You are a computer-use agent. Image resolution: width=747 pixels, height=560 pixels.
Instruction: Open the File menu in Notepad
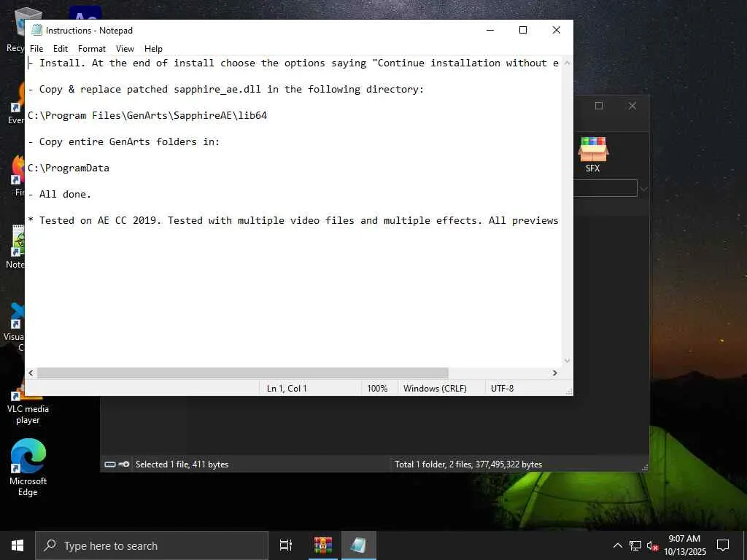click(36, 49)
